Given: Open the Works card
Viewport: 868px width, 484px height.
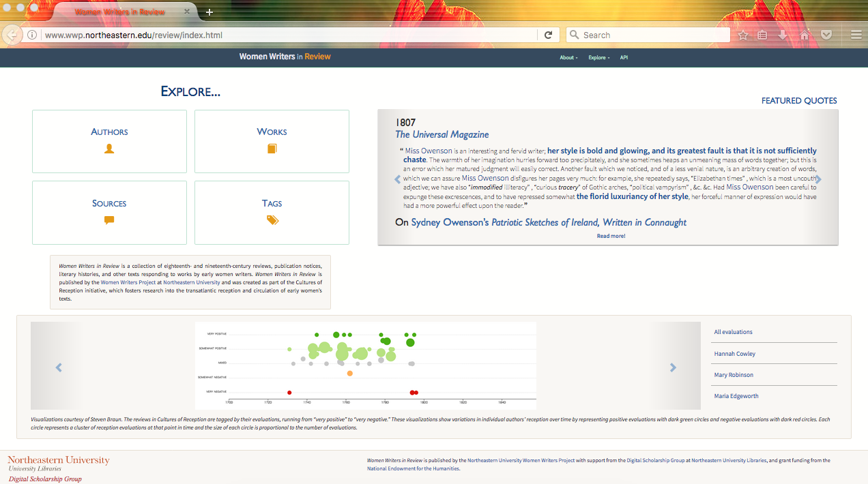Looking at the screenshot, I should pos(272,141).
